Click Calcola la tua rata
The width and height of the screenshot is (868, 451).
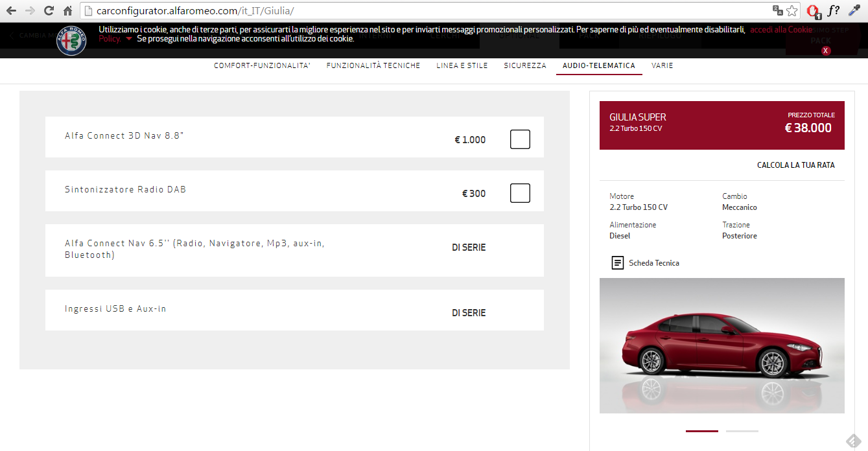pyautogui.click(x=796, y=165)
